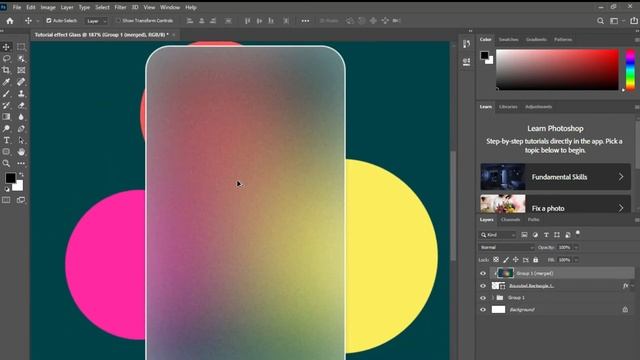Viewport: 640px width, 360px height.
Task: Open the Search icon at top right
Action: tap(600, 21)
